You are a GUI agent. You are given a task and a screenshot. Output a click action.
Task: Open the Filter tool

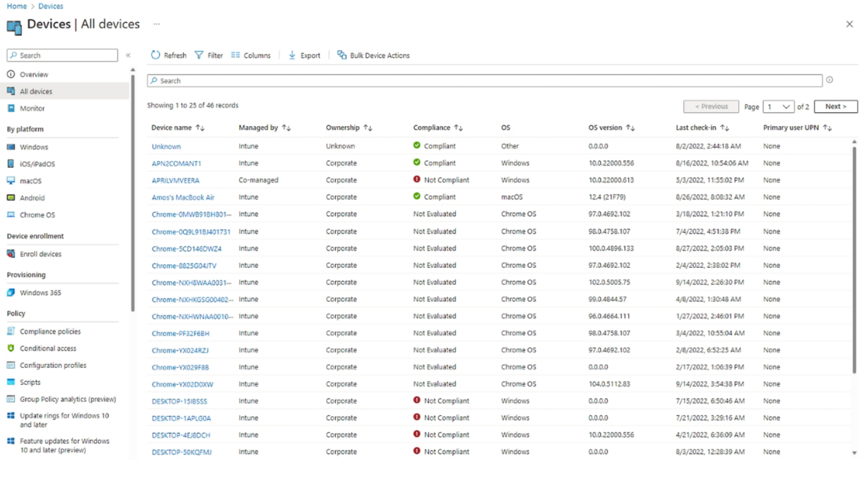[201, 55]
